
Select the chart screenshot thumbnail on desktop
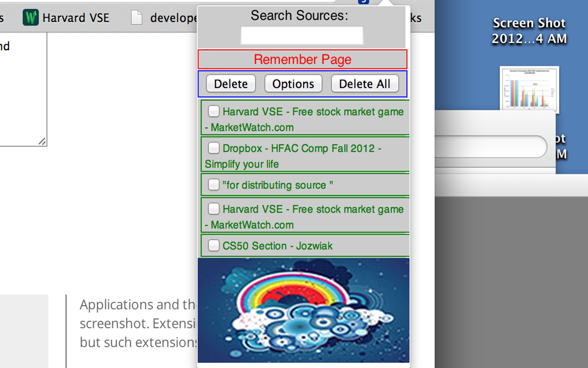point(529,89)
